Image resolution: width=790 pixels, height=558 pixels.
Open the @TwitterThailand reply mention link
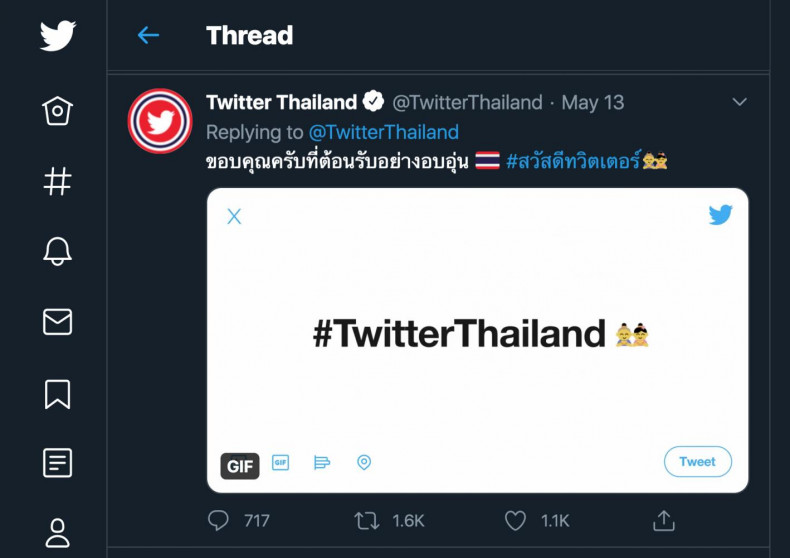(x=383, y=132)
